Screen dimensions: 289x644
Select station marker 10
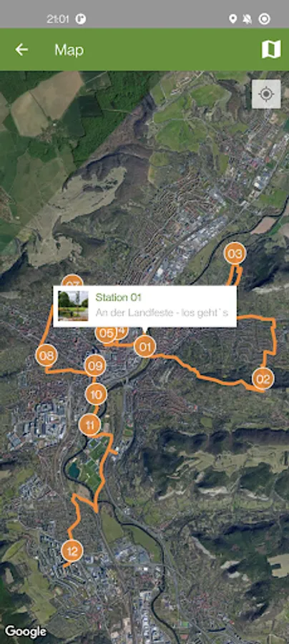(96, 394)
